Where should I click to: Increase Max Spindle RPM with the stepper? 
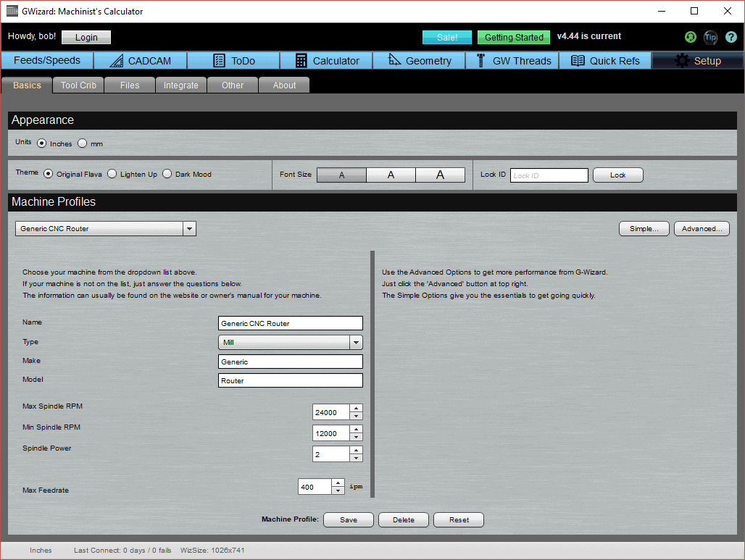(x=355, y=408)
